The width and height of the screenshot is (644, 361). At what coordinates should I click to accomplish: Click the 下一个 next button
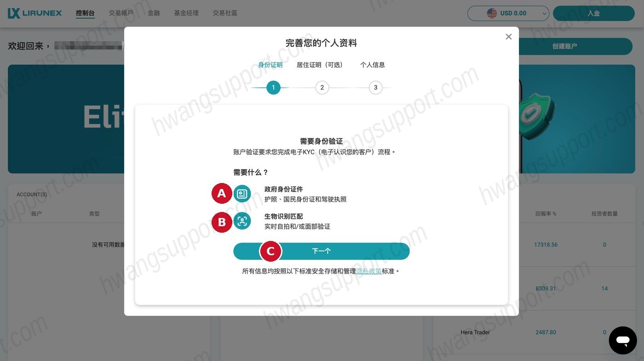click(x=322, y=251)
